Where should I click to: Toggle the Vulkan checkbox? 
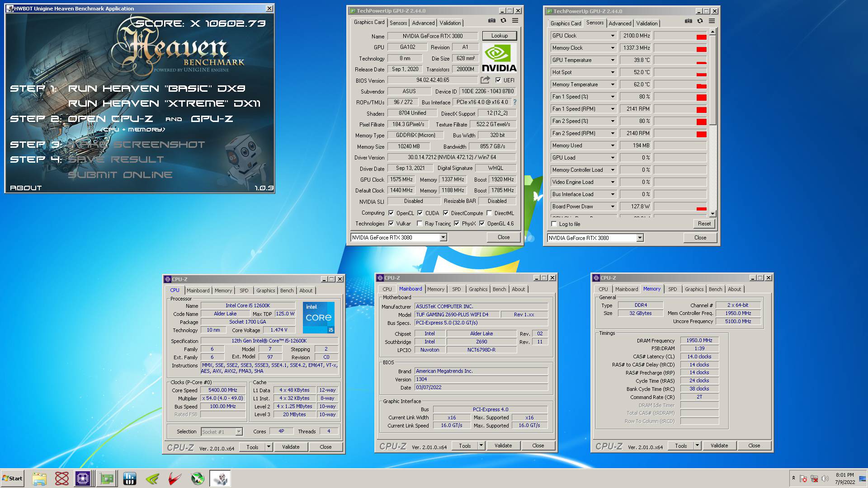tap(391, 223)
